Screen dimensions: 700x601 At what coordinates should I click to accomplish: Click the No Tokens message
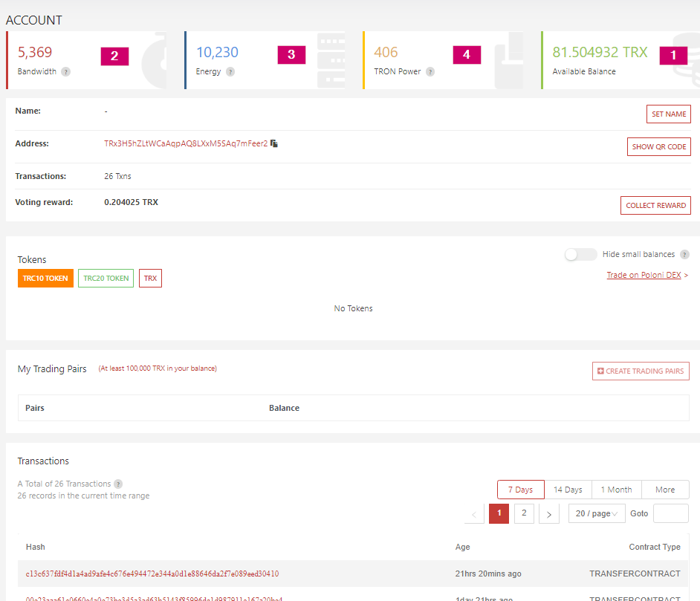(353, 308)
